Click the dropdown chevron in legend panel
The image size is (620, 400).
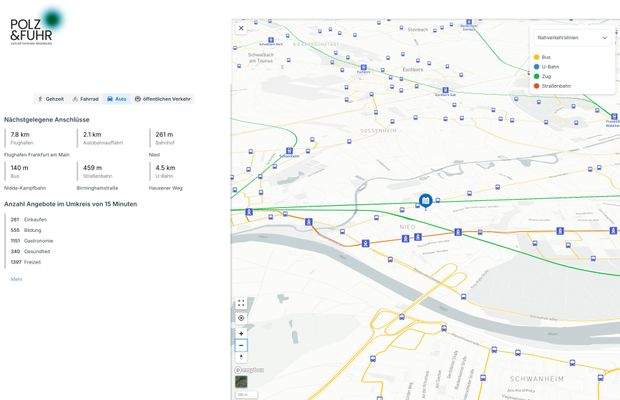pyautogui.click(x=604, y=37)
